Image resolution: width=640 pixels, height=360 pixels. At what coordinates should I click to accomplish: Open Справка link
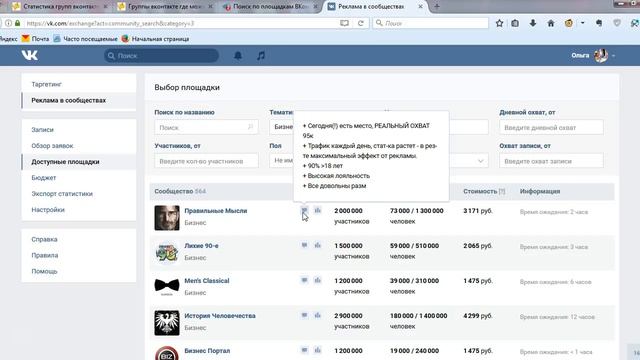point(44,239)
